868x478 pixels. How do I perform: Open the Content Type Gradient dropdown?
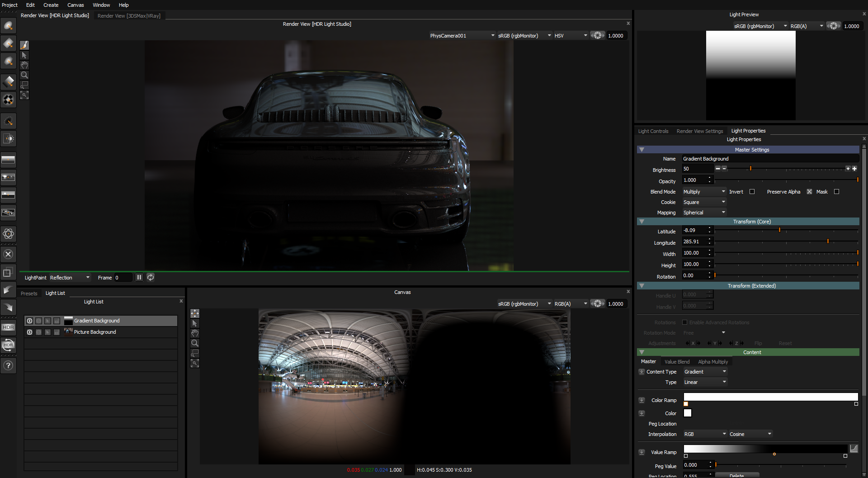point(705,372)
